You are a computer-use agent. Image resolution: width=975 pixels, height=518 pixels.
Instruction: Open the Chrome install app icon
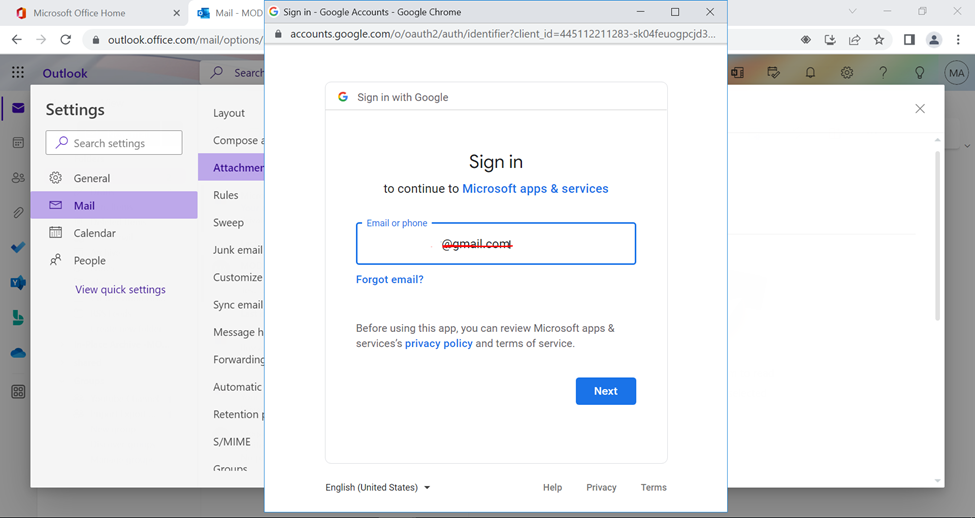click(x=830, y=40)
